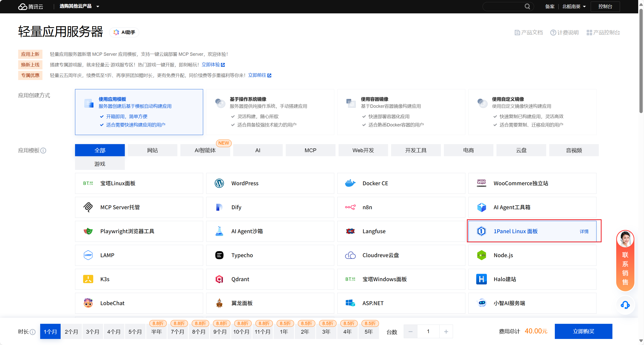The width and height of the screenshot is (644, 345).
Task: Click the Cloudreve cloud icon
Action: tap(350, 255)
